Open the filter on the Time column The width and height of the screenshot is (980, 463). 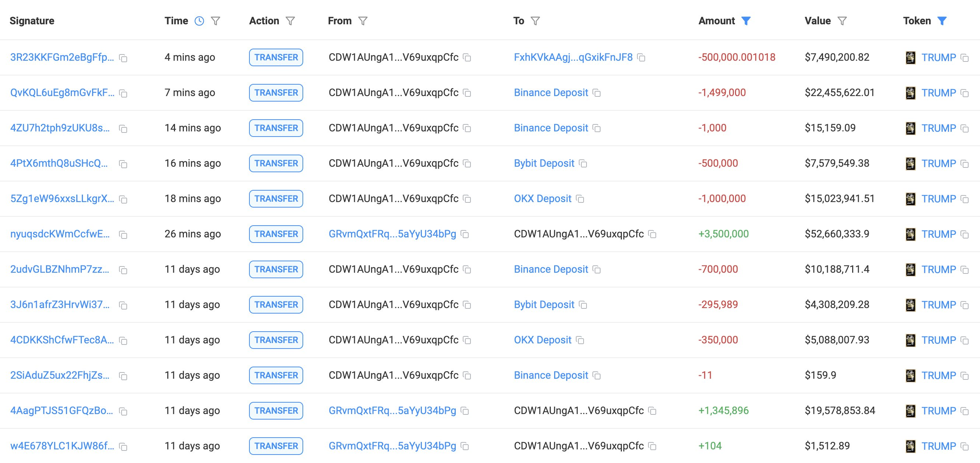click(x=216, y=21)
